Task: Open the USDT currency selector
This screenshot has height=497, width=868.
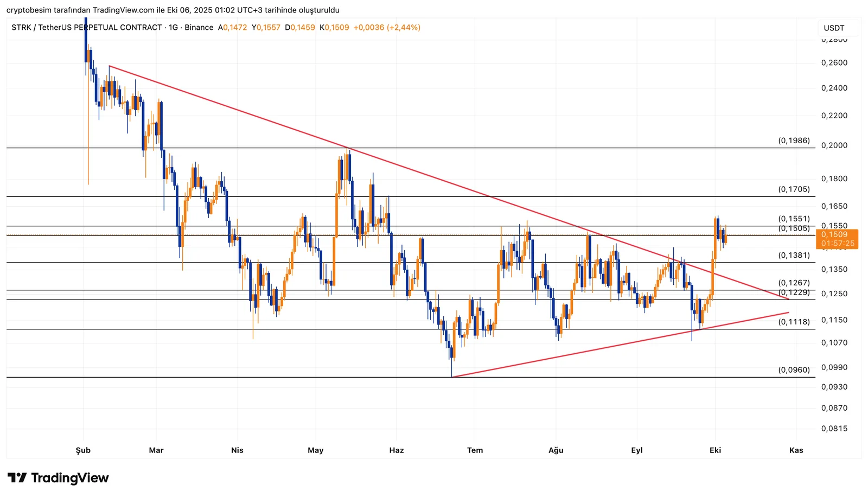Action: tap(834, 28)
